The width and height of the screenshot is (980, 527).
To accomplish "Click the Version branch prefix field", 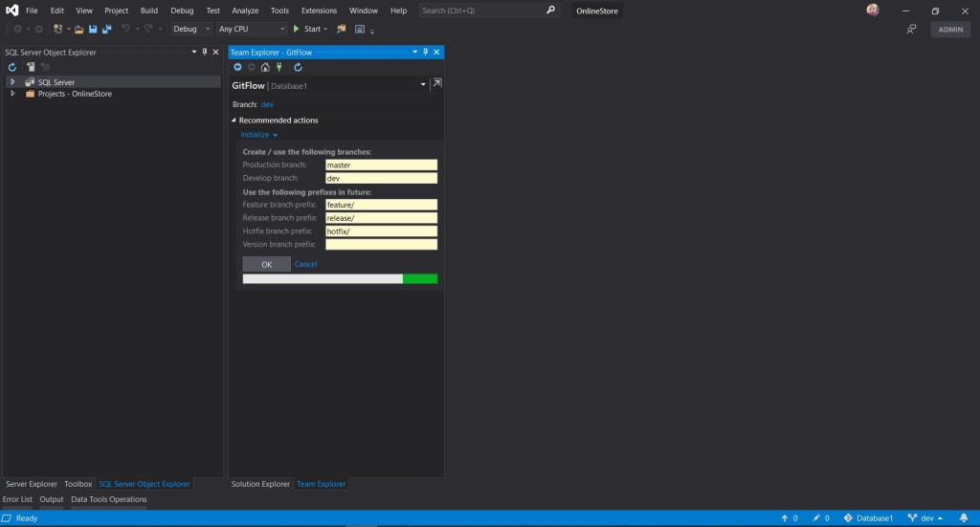I will (x=381, y=245).
